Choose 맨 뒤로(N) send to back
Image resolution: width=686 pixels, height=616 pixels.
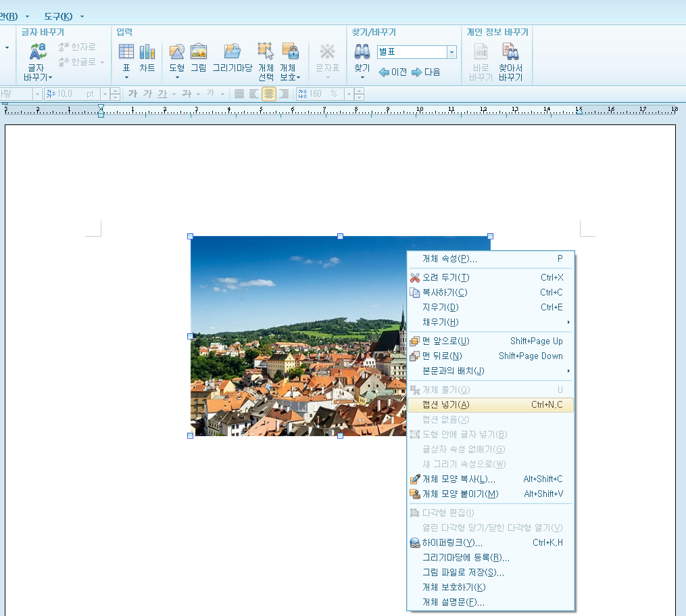click(491, 356)
